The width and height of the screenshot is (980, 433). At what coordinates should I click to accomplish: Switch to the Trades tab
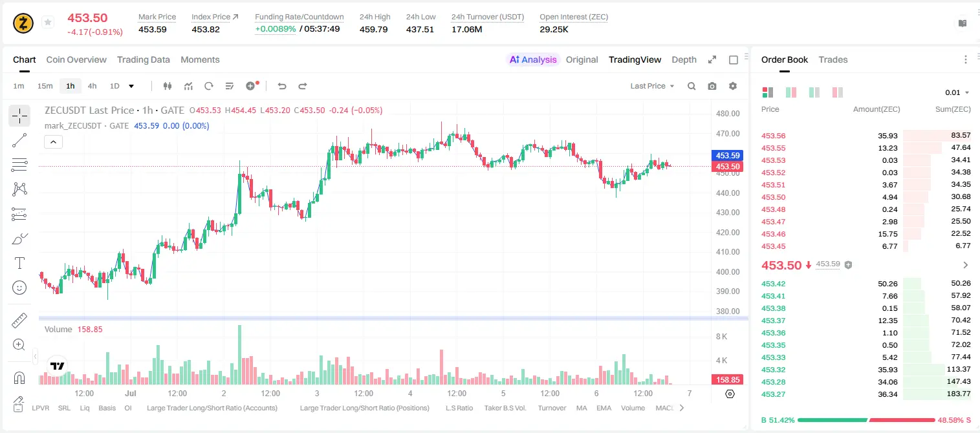(833, 59)
